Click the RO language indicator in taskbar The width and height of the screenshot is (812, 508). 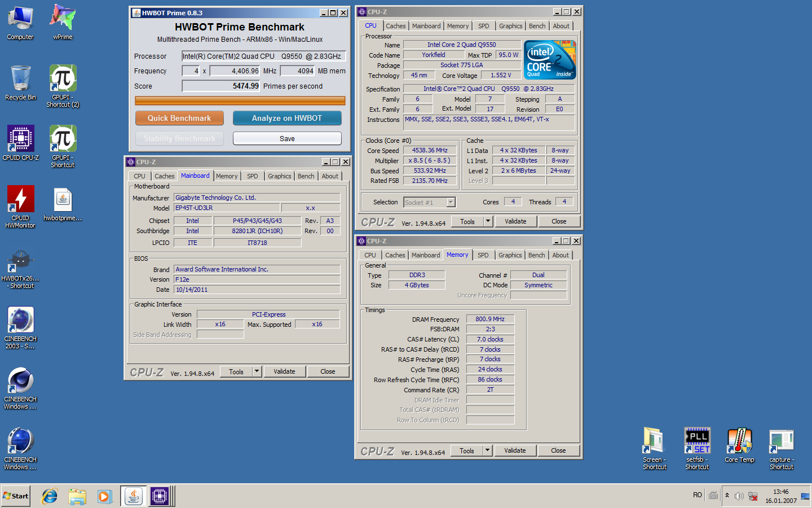pyautogui.click(x=698, y=495)
